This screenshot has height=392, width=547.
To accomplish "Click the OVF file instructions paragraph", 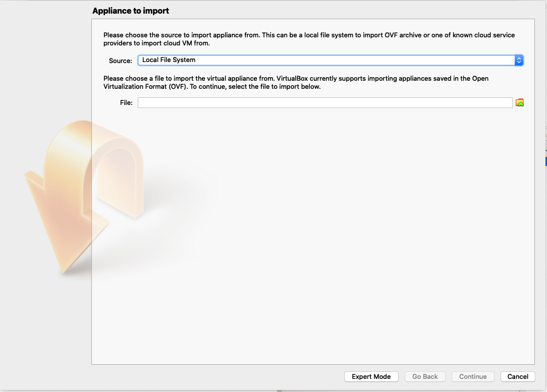I will 296,82.
